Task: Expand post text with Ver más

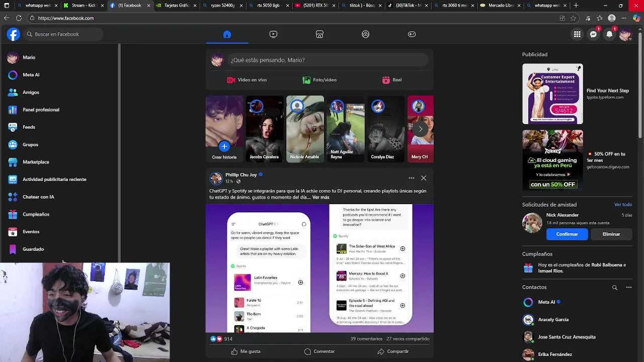Action: click(x=320, y=198)
